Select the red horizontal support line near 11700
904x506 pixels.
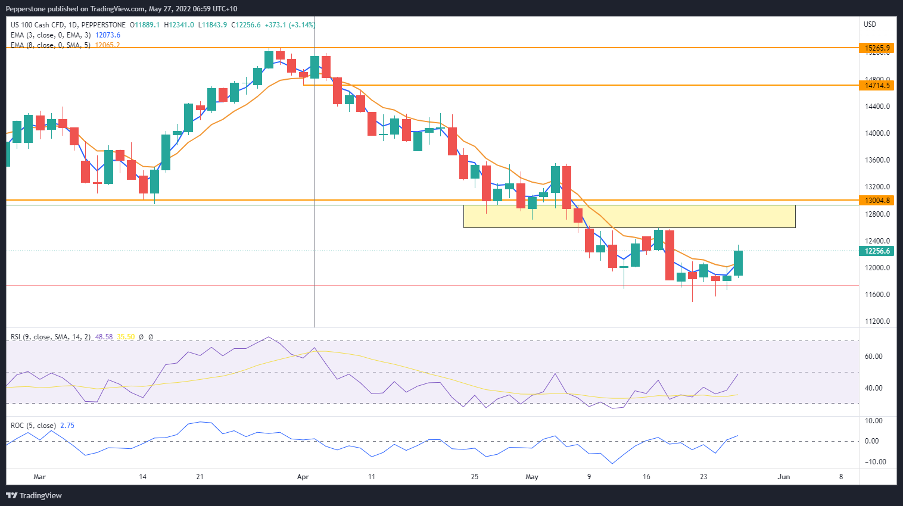432,285
